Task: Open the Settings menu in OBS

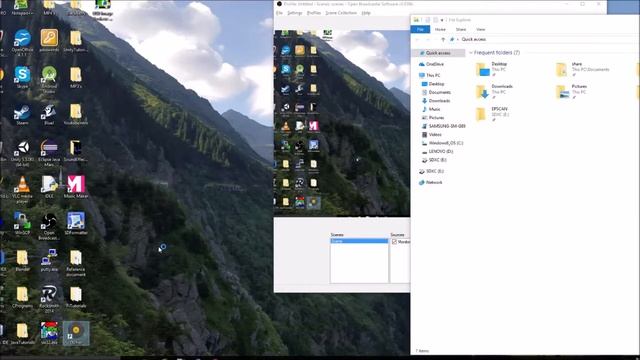Action: coord(295,13)
